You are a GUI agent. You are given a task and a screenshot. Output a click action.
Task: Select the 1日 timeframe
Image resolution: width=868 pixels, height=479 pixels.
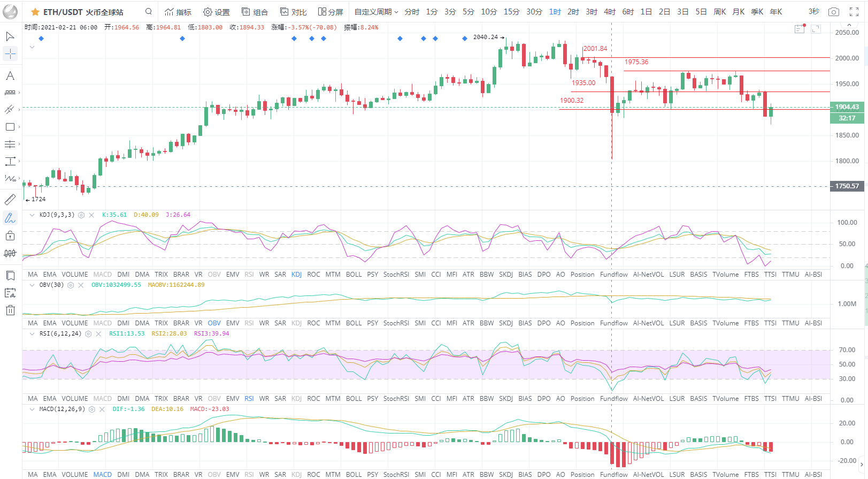646,12
